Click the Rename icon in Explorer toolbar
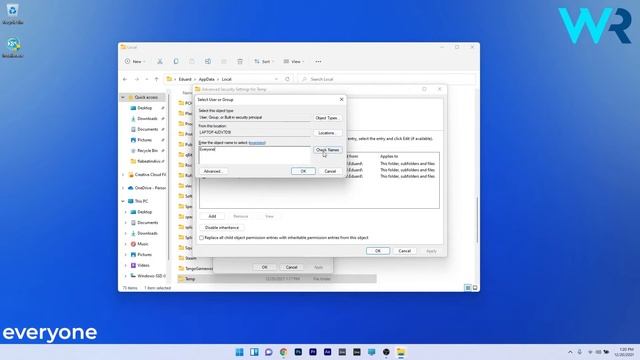This screenshot has height=360, width=640. pos(208,61)
